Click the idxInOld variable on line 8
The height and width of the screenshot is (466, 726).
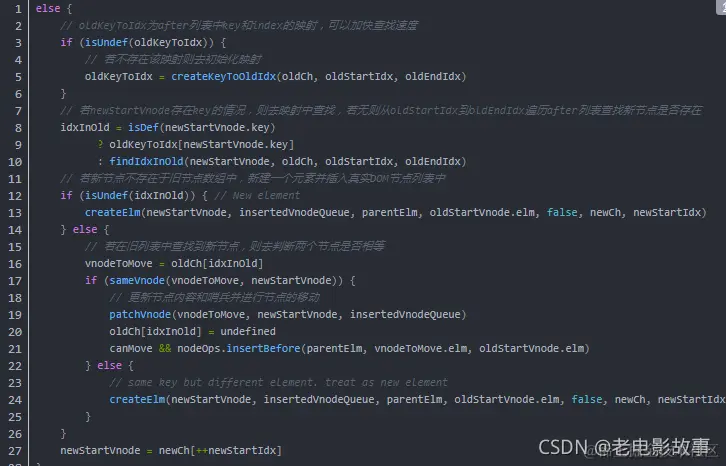click(85, 127)
